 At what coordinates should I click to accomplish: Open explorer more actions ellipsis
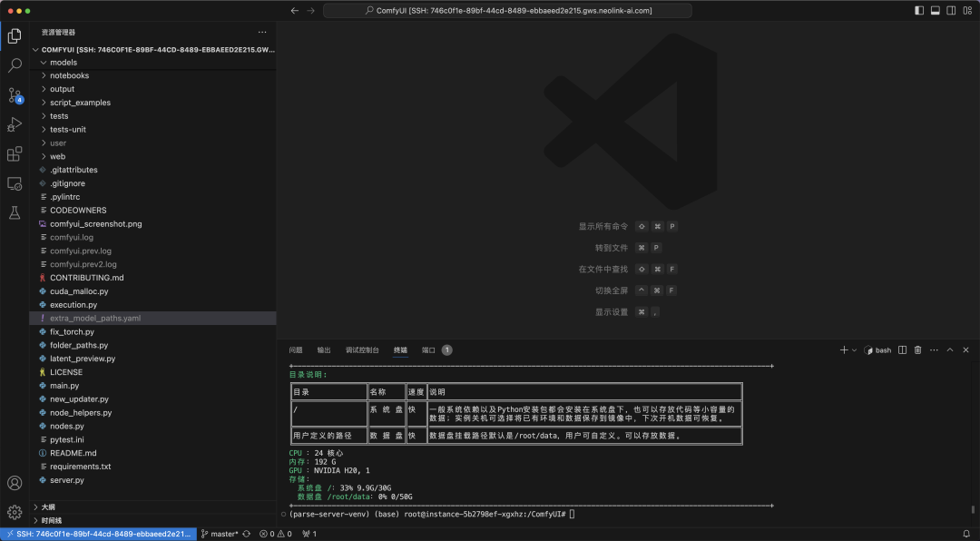[x=262, y=32]
